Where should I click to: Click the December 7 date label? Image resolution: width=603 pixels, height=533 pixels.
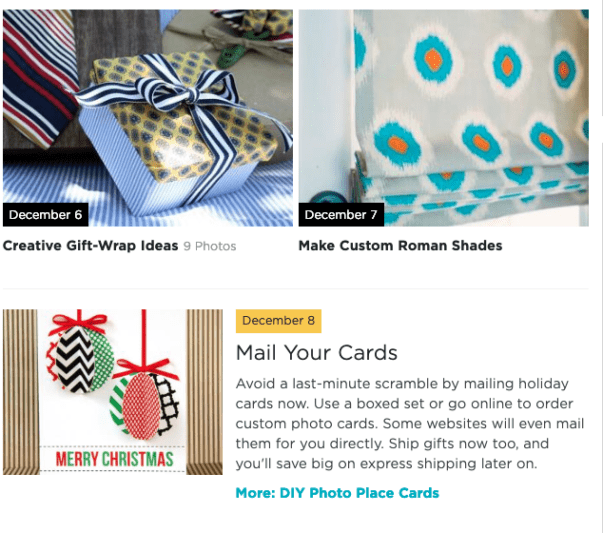click(341, 215)
